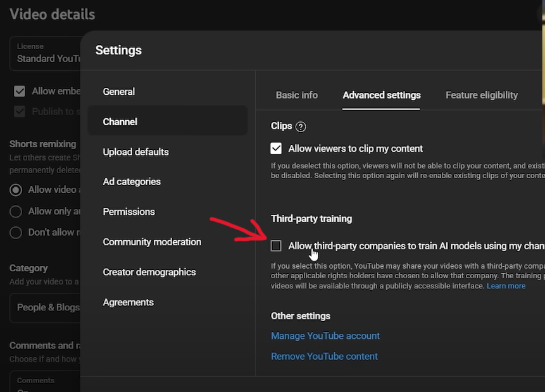Viewport: 545px width, 392px height.
Task: Open Community moderation settings
Action: pyautogui.click(x=152, y=242)
